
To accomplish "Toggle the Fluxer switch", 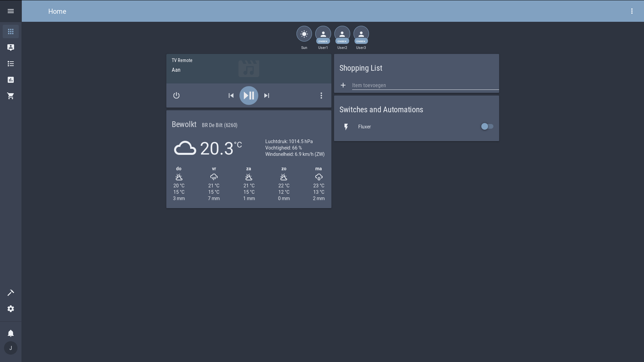I will point(487,126).
